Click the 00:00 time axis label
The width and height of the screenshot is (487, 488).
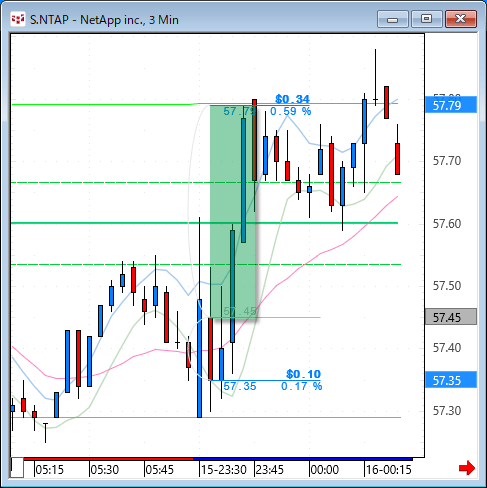coord(325,470)
